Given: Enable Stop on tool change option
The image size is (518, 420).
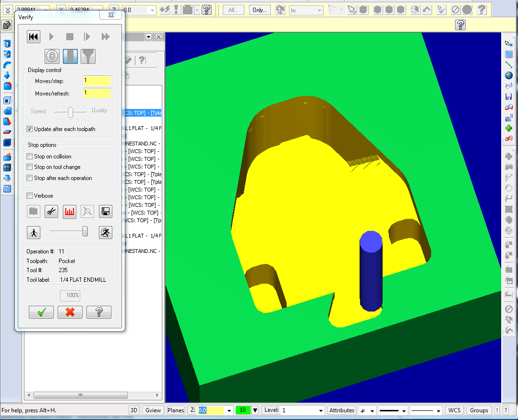Looking at the screenshot, I should click(x=30, y=167).
